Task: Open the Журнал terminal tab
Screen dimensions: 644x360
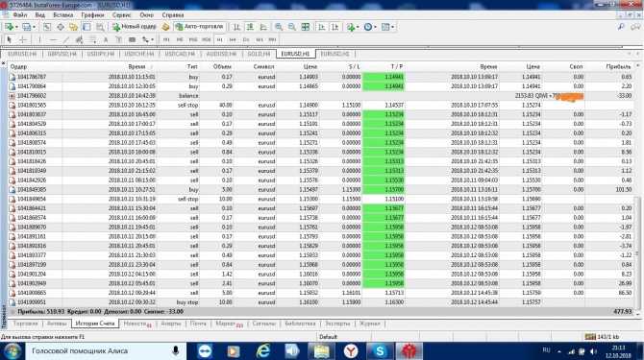Action: tap(370, 324)
